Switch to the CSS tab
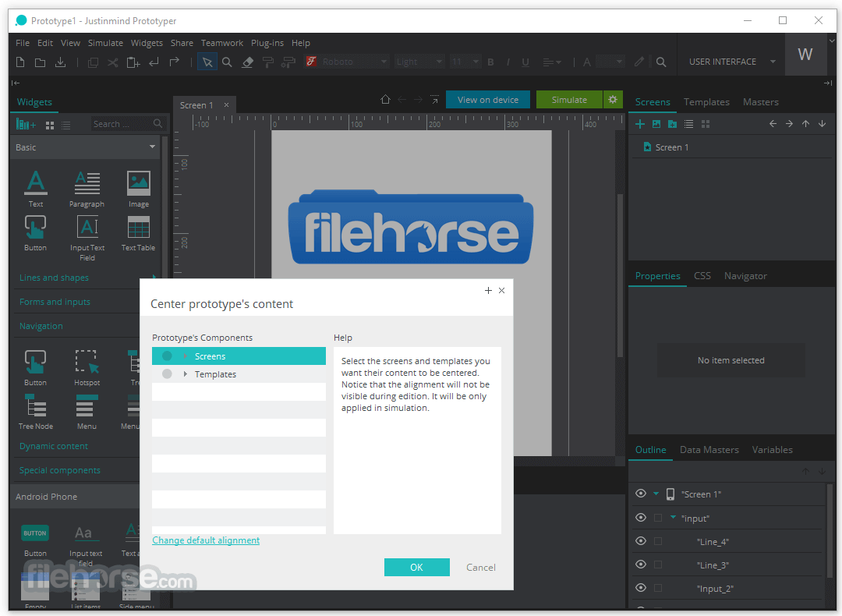842x616 pixels. coord(702,275)
